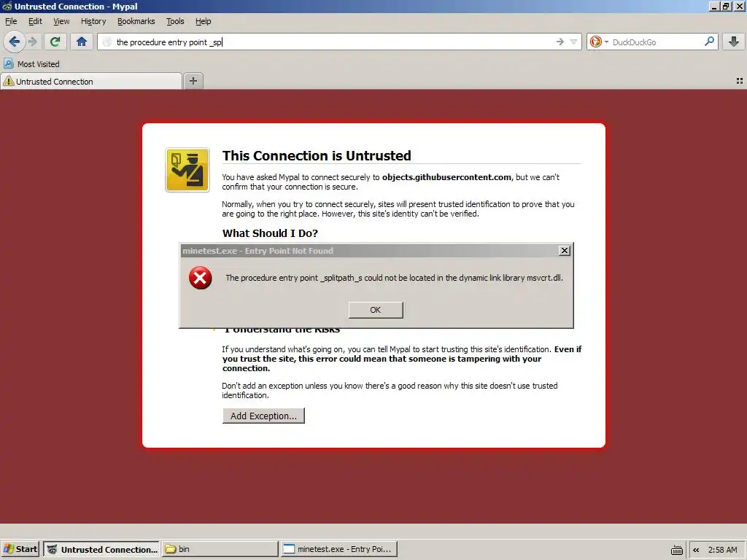Click the red error icon in dialog
This screenshot has width=747, height=560.
tap(200, 278)
